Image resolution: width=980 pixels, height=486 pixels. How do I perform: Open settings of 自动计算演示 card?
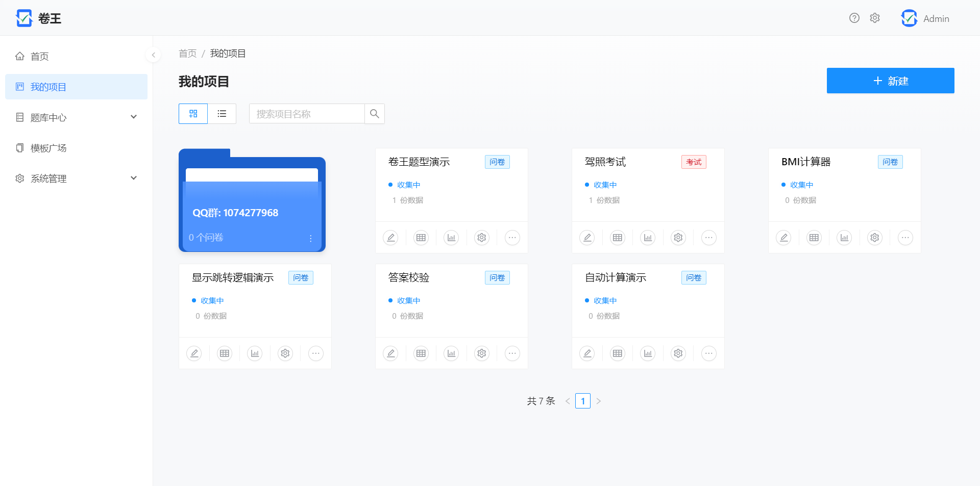pos(678,353)
